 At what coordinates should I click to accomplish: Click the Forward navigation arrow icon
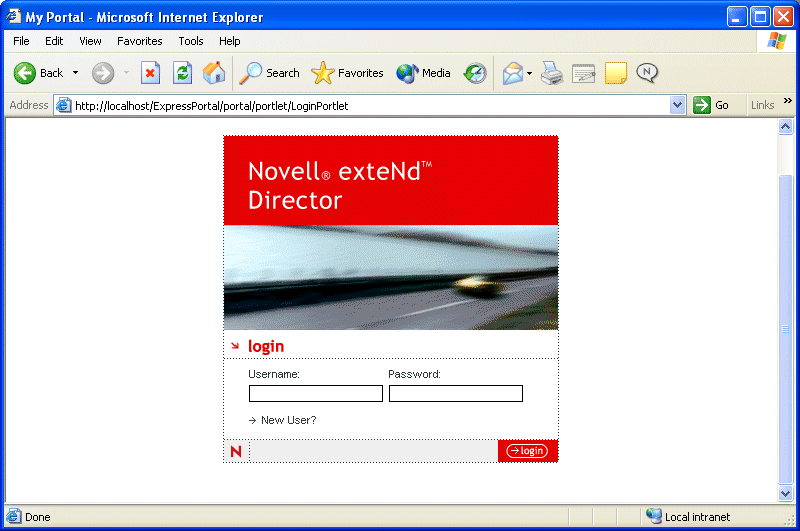103,73
